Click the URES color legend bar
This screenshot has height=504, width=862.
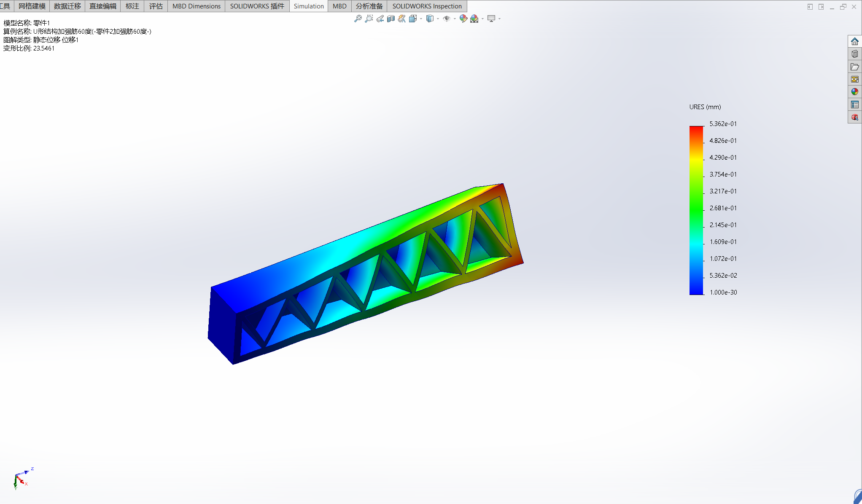(x=696, y=210)
